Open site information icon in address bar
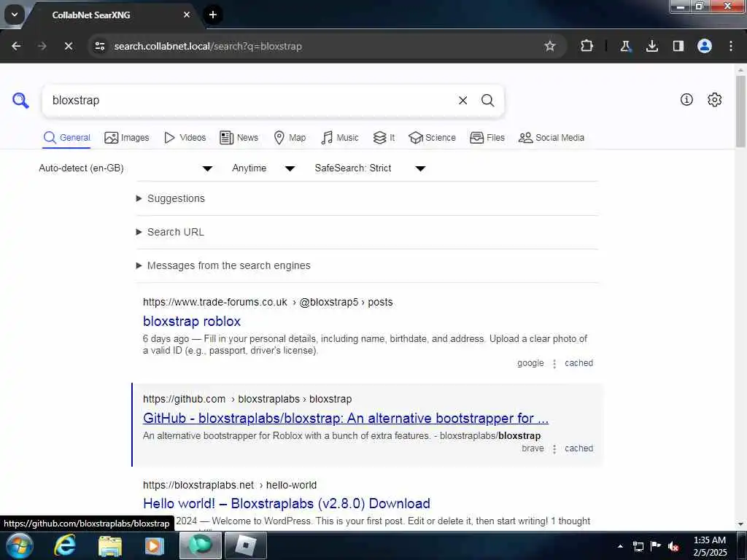Viewport: 747px width, 560px height. click(x=99, y=46)
